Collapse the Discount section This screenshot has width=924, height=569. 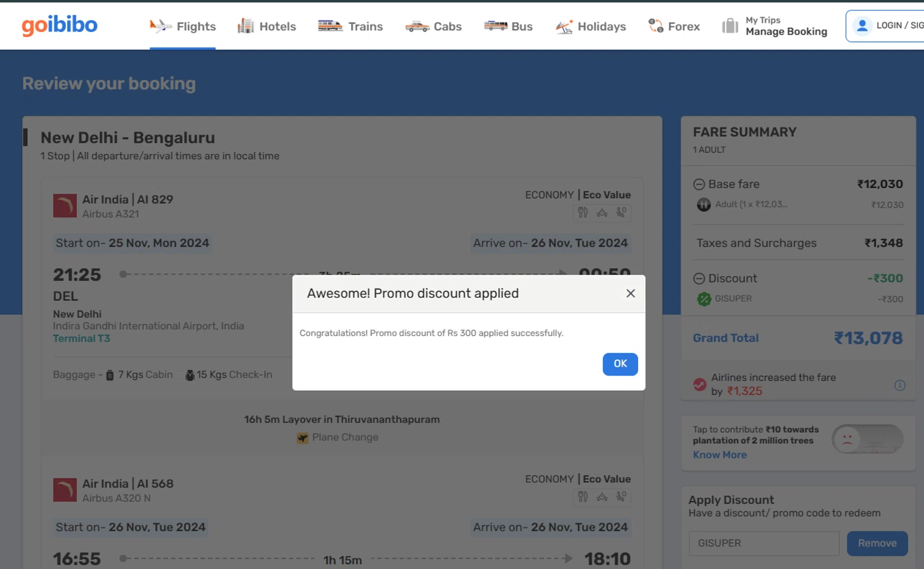coord(699,279)
